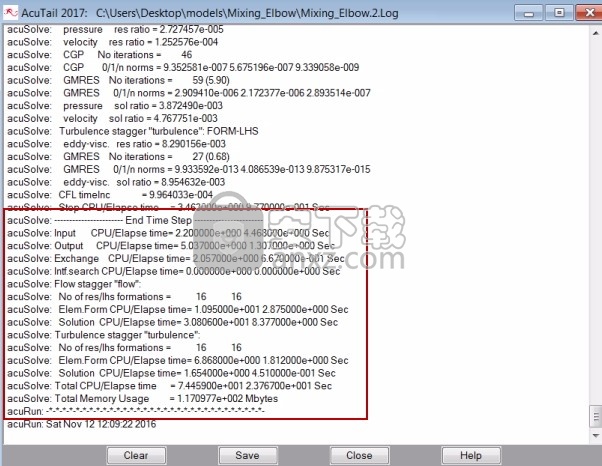Click the line 'CGP No iterations = 46'
The width and height of the screenshot is (602, 466).
tap(100, 55)
